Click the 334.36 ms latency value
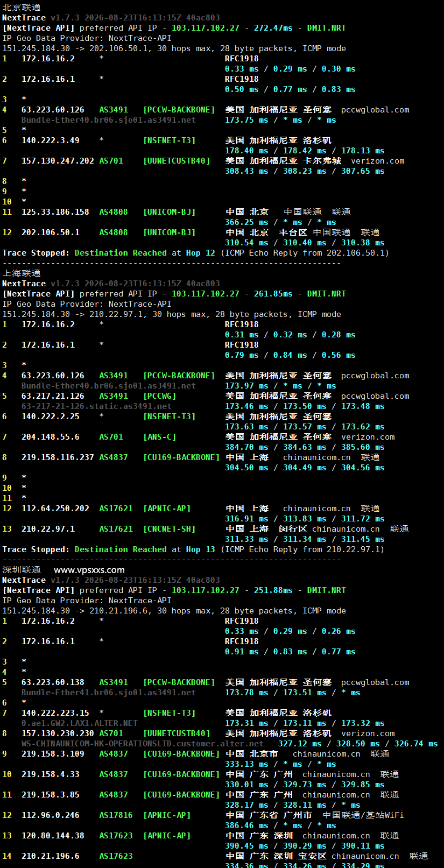Viewport: 444px width, 868px height. (x=246, y=865)
